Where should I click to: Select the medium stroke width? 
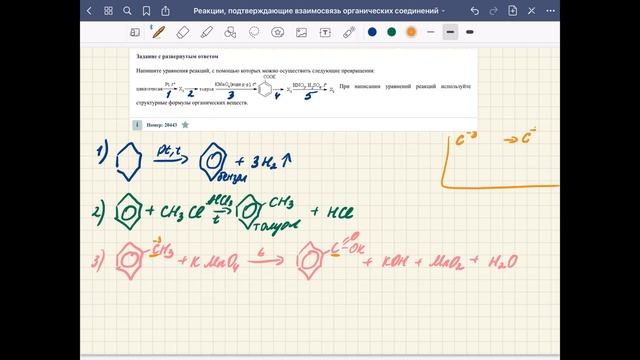coord(450,32)
